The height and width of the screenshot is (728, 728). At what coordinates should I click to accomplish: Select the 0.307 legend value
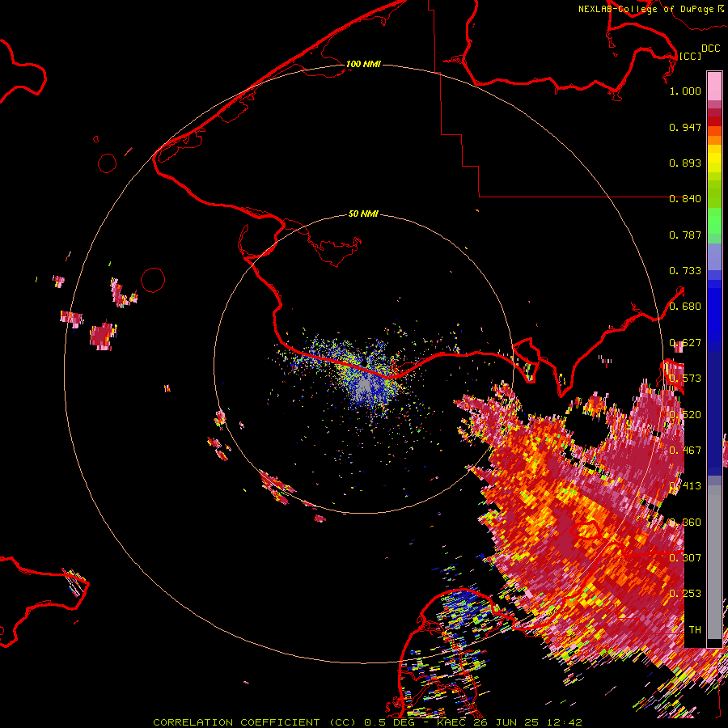[685, 557]
